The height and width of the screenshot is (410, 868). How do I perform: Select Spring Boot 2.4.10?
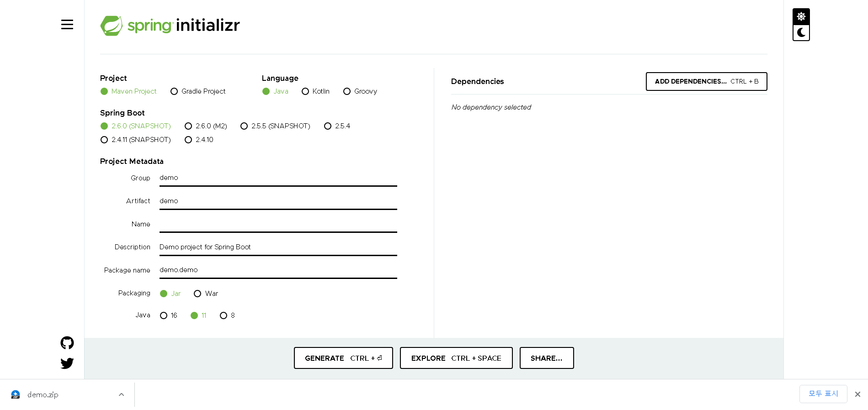tap(199, 140)
